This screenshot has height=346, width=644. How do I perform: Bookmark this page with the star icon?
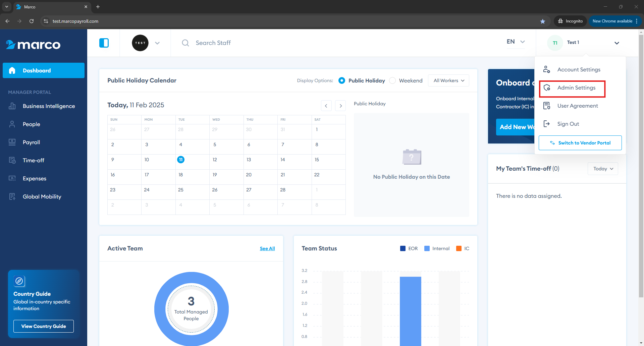tap(543, 21)
